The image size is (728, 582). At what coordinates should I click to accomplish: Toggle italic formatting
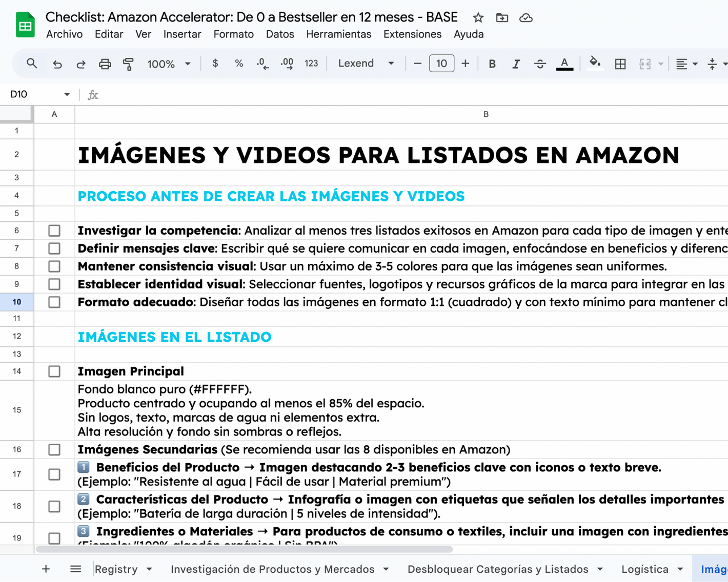coord(516,64)
